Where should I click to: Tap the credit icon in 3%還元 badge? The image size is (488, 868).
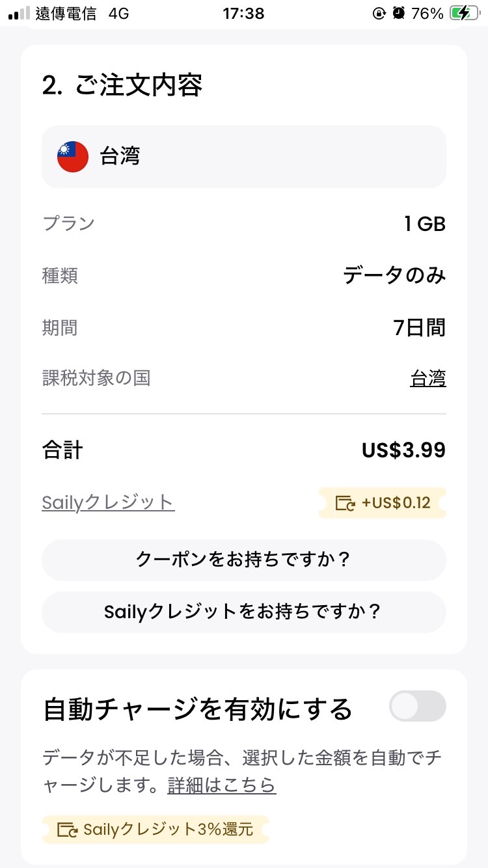click(68, 830)
